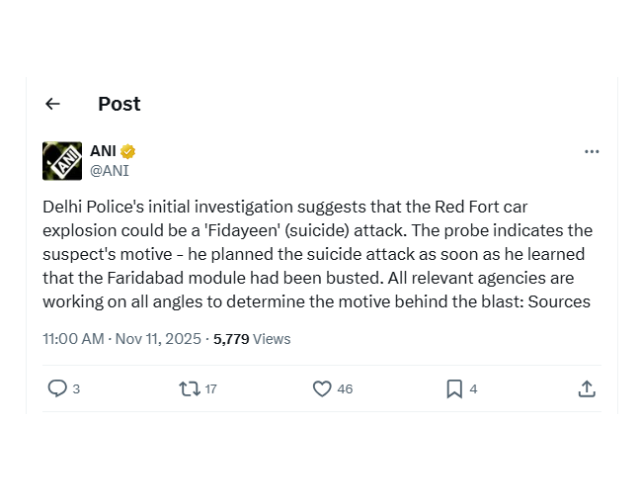Click the Post header title
This screenshot has height=480, width=640.
pyautogui.click(x=119, y=104)
